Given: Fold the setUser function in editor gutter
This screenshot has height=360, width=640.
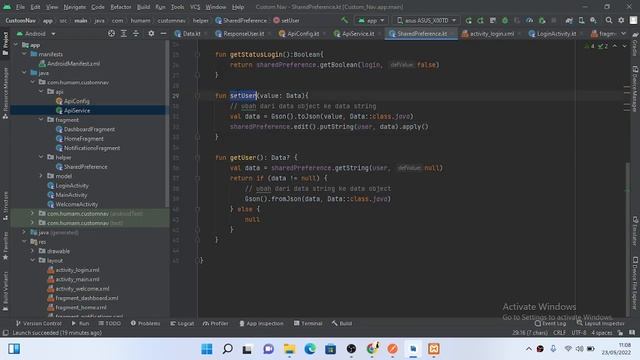Looking at the screenshot, I should (197, 96).
